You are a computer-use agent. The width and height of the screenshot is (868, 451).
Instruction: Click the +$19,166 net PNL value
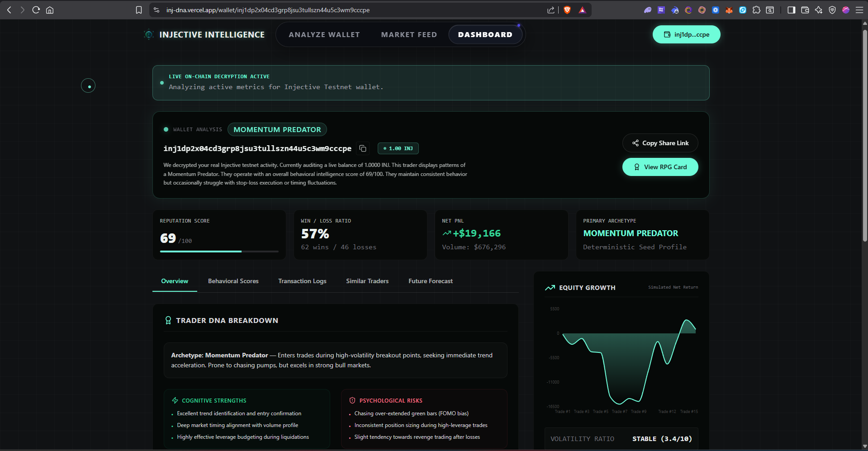pos(477,233)
